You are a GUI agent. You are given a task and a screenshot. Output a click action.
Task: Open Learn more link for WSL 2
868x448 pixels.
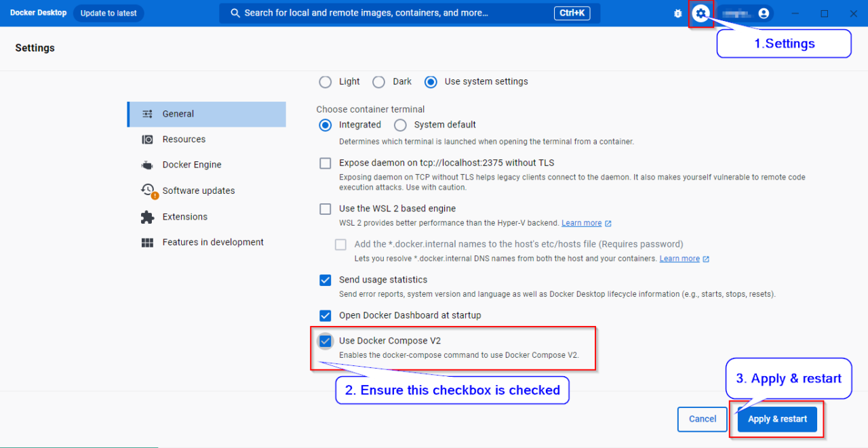581,223
